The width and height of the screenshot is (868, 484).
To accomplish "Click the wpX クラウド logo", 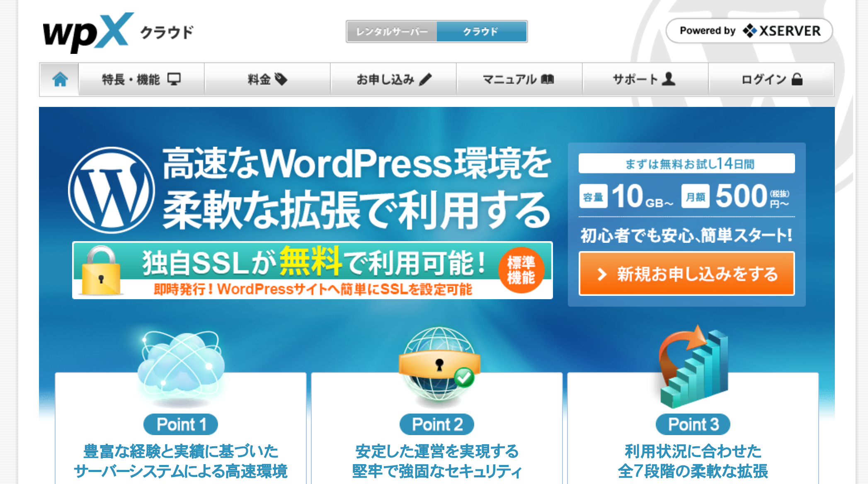I will (118, 33).
